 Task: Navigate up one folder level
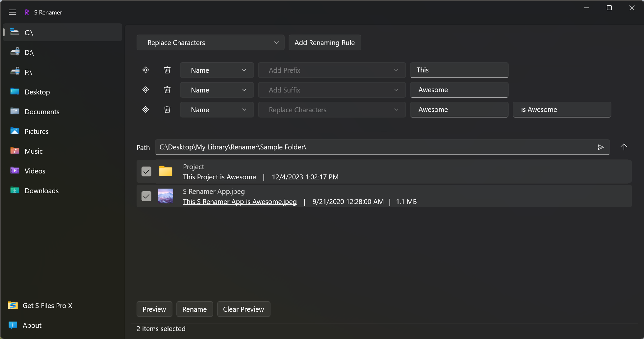pyautogui.click(x=624, y=147)
